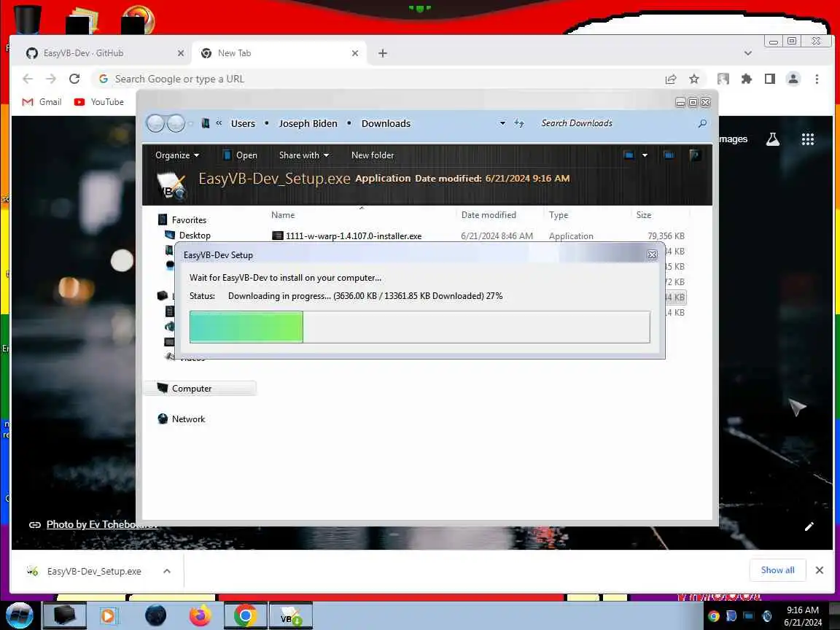Expand EasyVB-Dev_Setup.exe download options chevron

pos(166,571)
